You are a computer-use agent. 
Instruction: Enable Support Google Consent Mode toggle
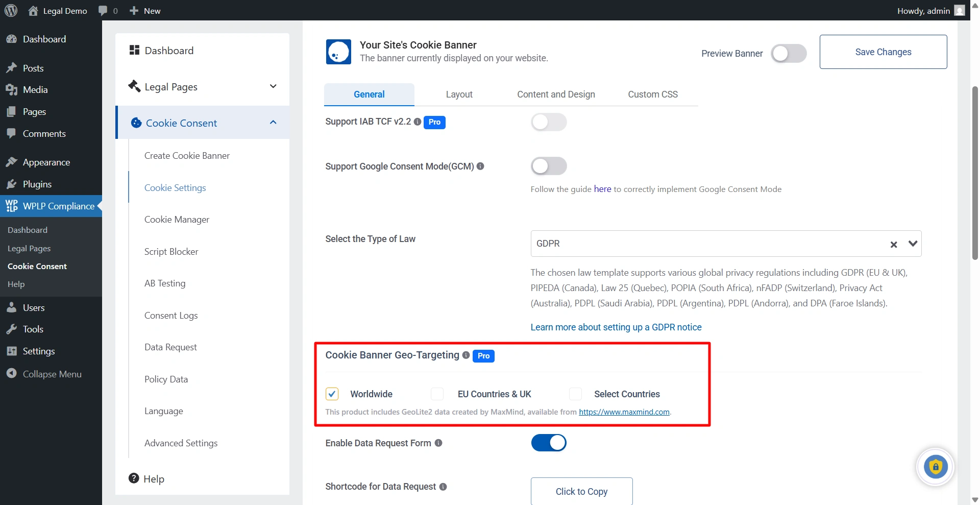(549, 166)
